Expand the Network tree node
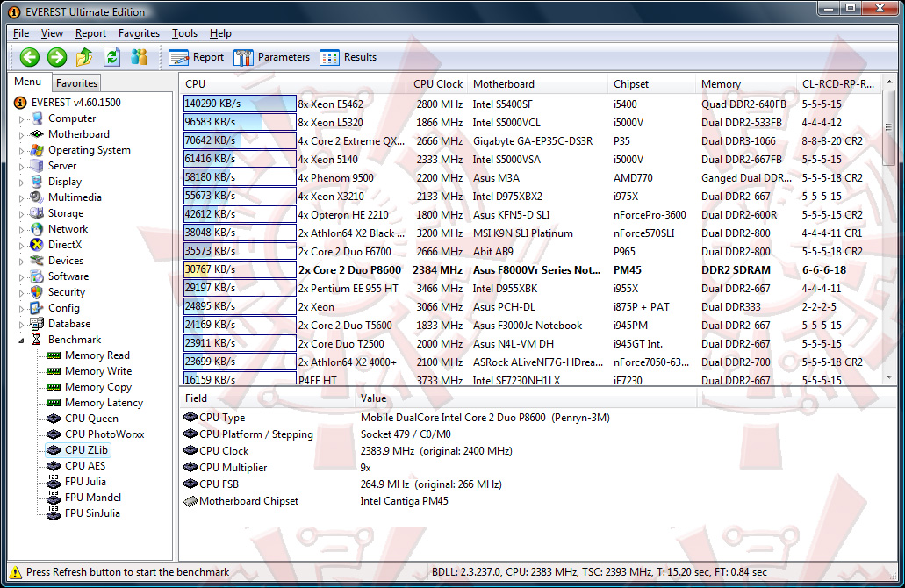This screenshot has width=905, height=588. tap(22, 230)
